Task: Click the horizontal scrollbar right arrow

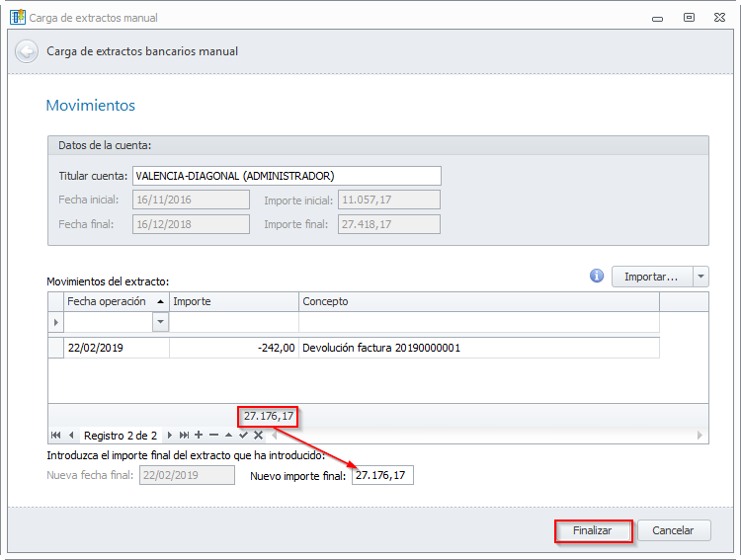Action: 700,436
